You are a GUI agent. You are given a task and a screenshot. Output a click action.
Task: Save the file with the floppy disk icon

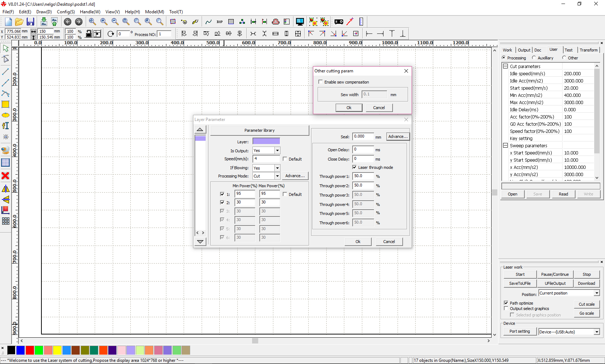[31, 22]
